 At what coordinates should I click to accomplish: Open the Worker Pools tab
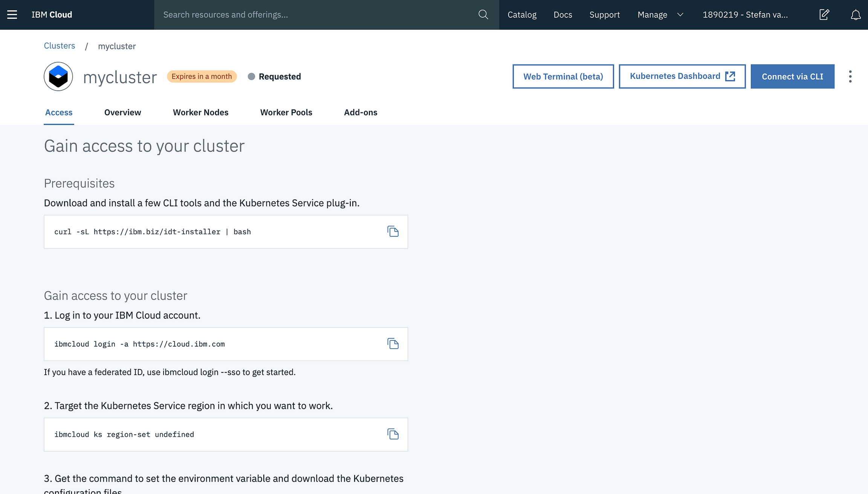click(x=286, y=112)
